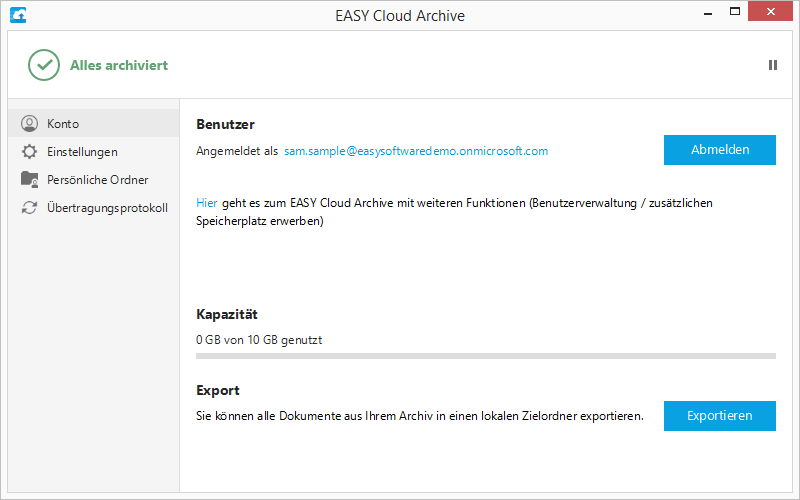The height and width of the screenshot is (500, 800).
Task: Open the Einstellungen section label
Action: coord(82,152)
